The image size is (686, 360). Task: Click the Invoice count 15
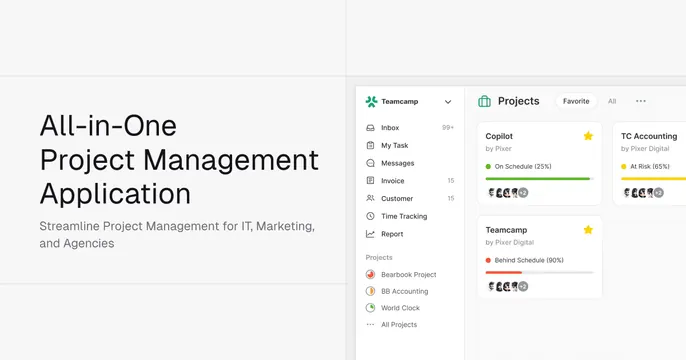pyautogui.click(x=451, y=181)
